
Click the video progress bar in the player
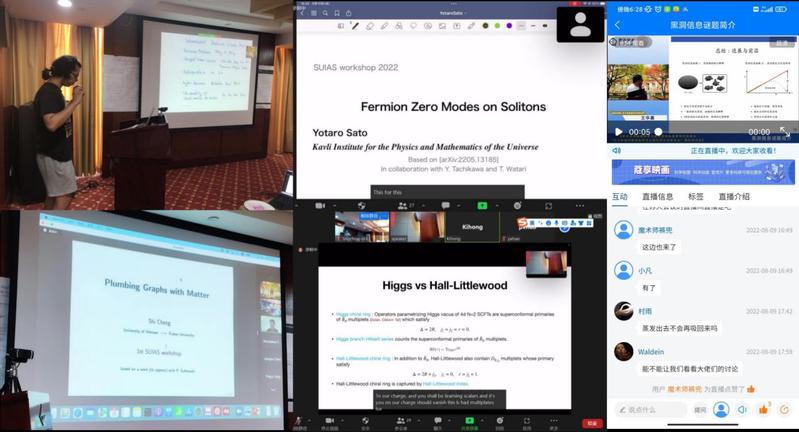point(700,132)
